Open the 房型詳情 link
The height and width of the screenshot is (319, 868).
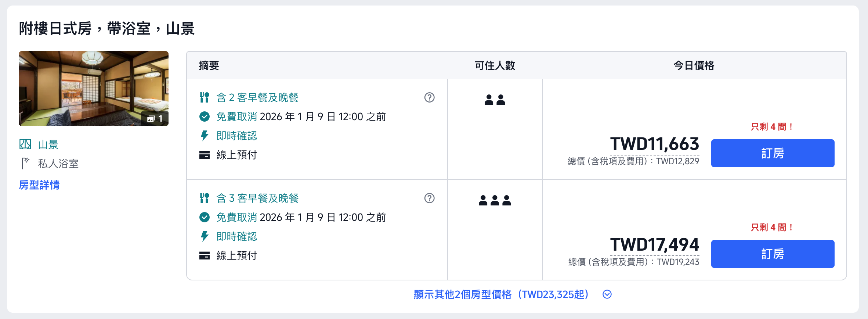[x=38, y=186]
